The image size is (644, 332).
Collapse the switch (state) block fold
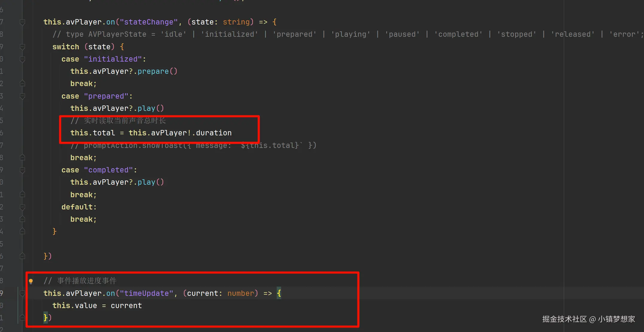(x=22, y=47)
